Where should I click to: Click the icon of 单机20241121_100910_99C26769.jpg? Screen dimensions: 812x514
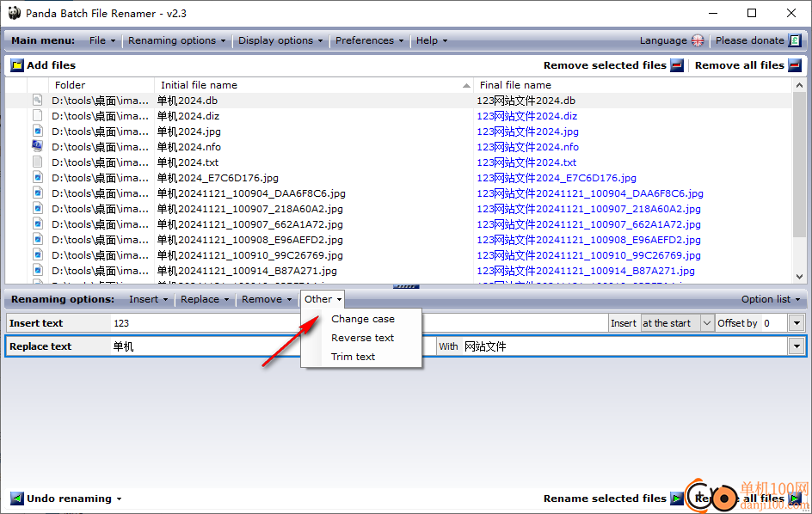click(37, 255)
